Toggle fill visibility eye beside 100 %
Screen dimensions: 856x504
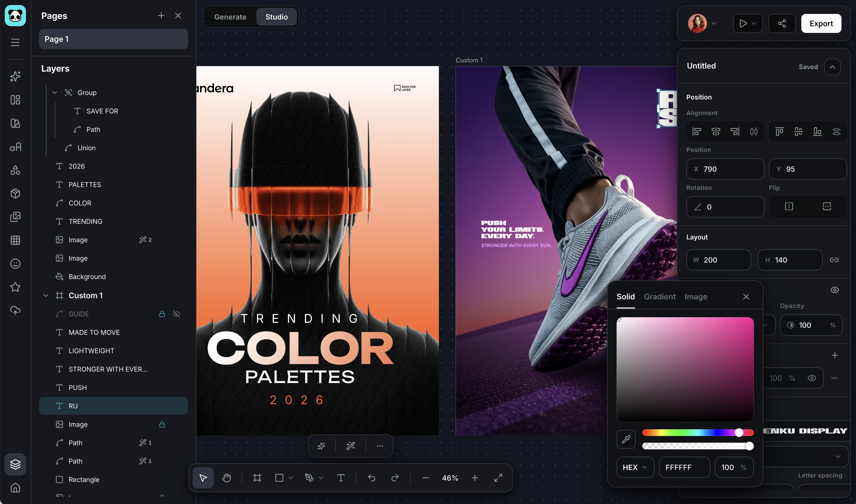pyautogui.click(x=812, y=378)
